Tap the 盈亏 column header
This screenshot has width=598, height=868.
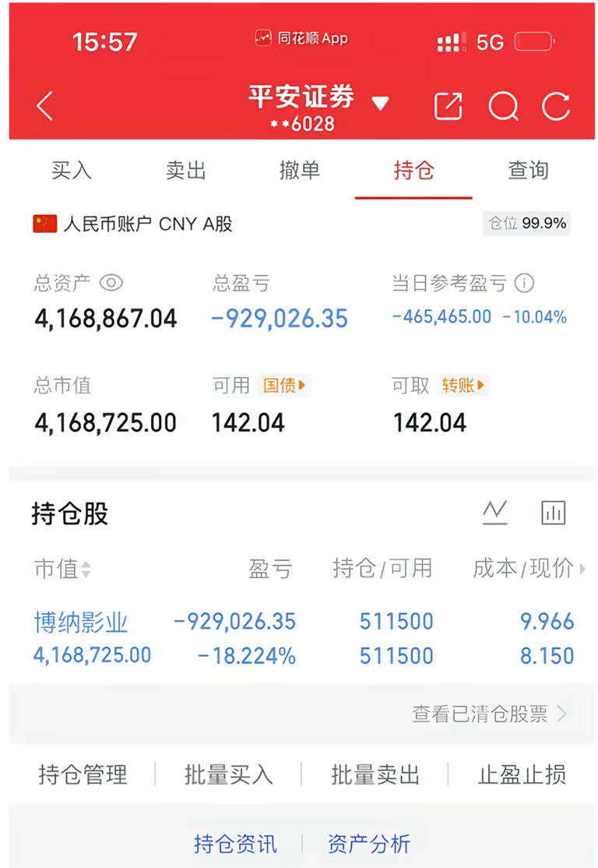270,569
